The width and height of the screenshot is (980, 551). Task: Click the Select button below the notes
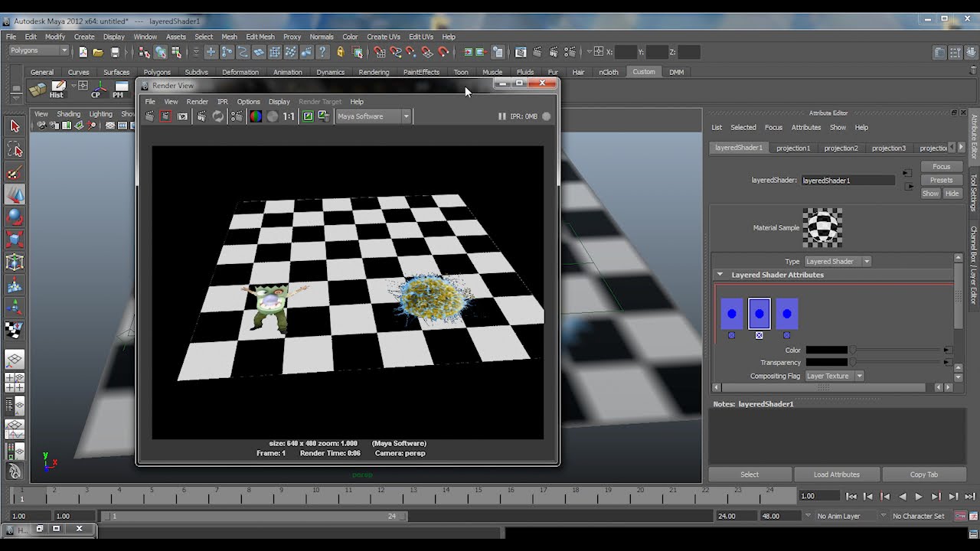(750, 474)
